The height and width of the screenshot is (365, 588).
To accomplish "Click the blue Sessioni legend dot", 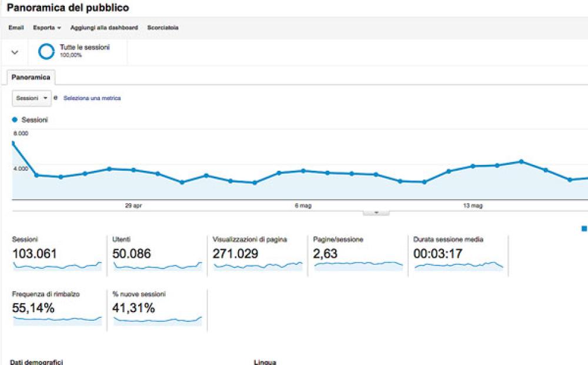I will click(15, 120).
